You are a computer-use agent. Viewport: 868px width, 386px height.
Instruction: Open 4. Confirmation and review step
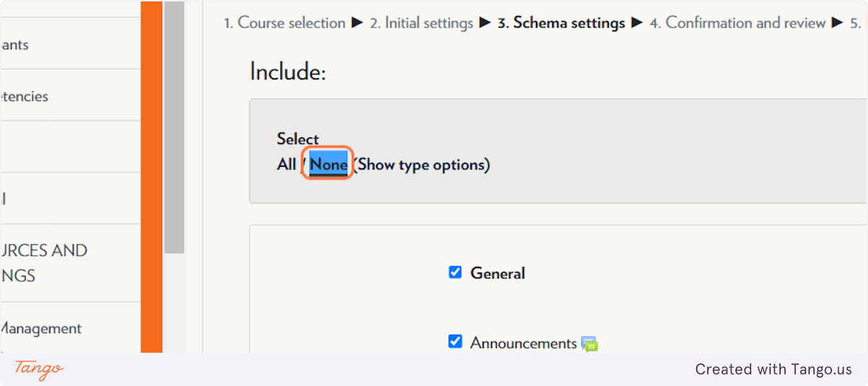click(737, 23)
